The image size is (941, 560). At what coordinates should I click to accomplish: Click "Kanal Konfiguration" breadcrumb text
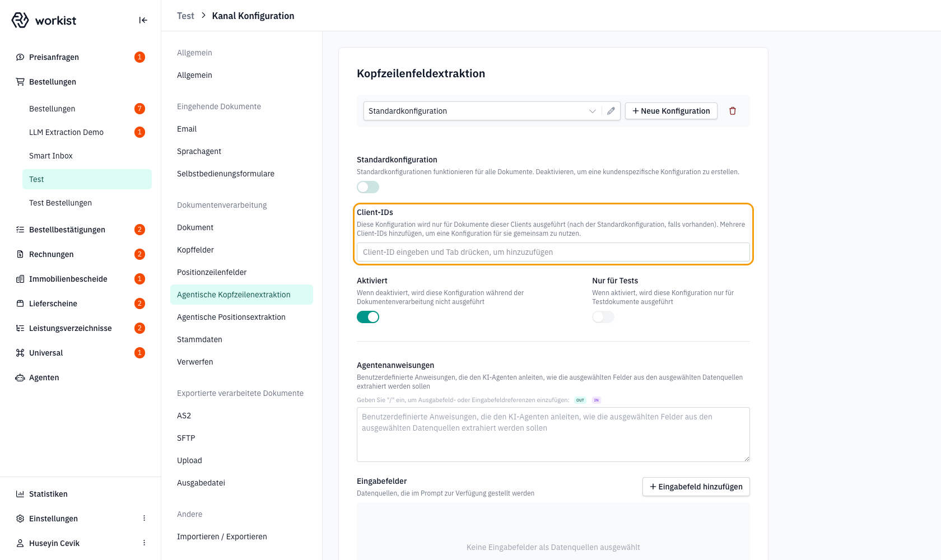(x=253, y=16)
